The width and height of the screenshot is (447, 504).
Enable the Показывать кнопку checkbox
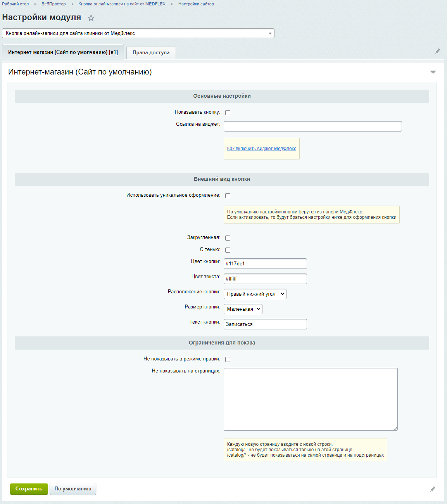(x=228, y=113)
